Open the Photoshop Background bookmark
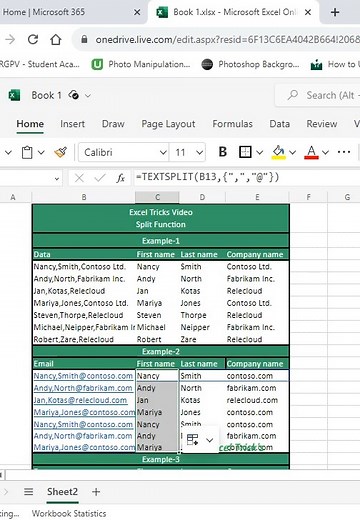360x520 pixels. [x=250, y=64]
